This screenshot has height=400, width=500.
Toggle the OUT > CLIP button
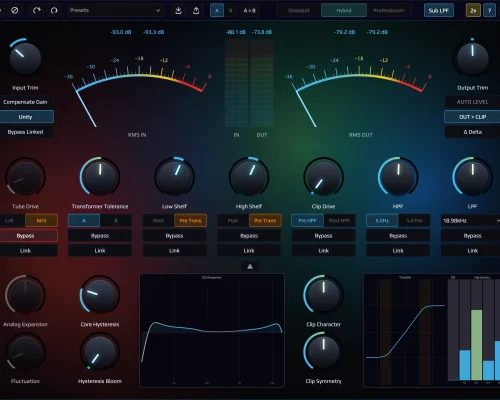pyautogui.click(x=473, y=117)
